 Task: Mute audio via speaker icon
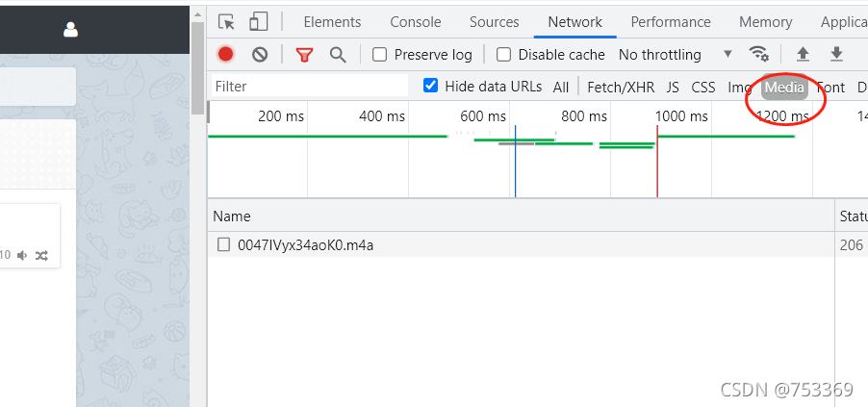pyautogui.click(x=22, y=255)
